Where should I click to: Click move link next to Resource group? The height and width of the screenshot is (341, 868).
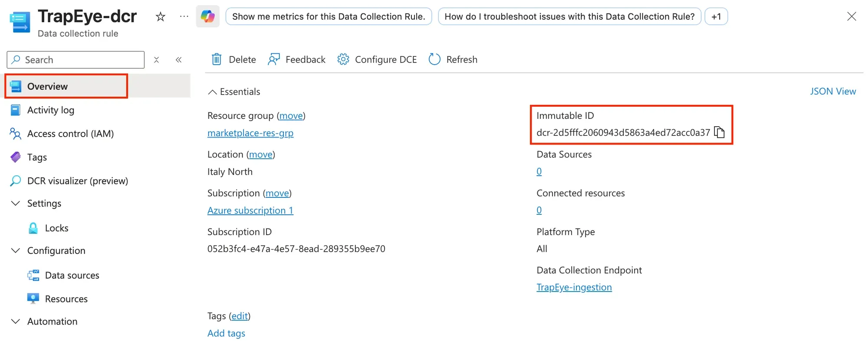pyautogui.click(x=291, y=116)
